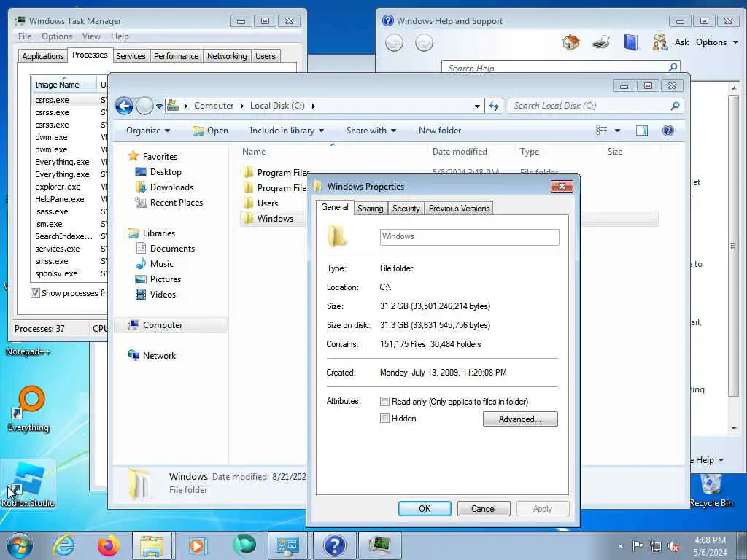The width and height of the screenshot is (747, 560).
Task: Click the Change your view icon
Action: (602, 131)
